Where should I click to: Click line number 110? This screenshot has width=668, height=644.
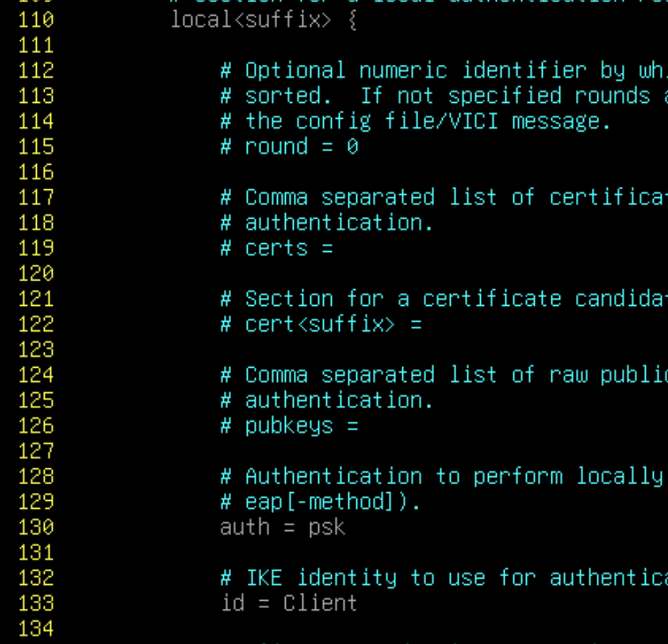[x=36, y=20]
